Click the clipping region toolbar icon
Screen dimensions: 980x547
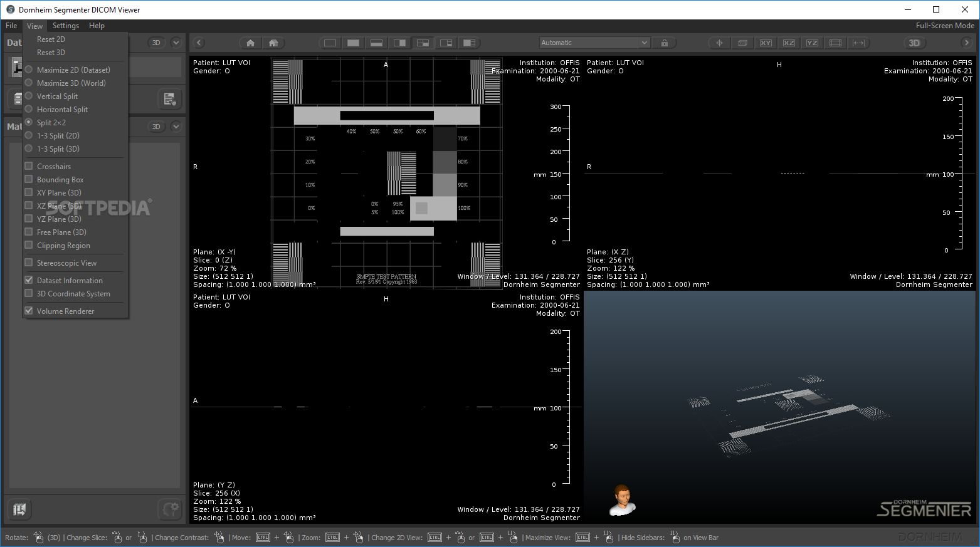pyautogui.click(x=835, y=43)
